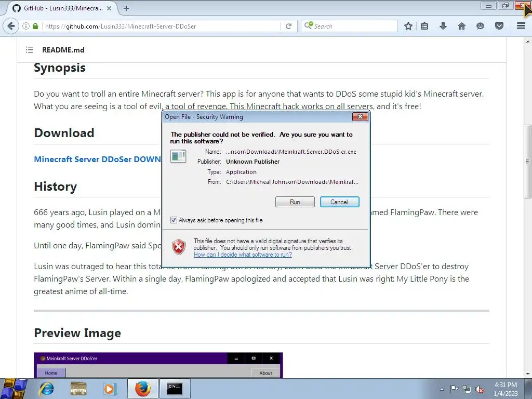The width and height of the screenshot is (532, 399).
Task: Click the Action Center flag icon
Action: point(454,389)
